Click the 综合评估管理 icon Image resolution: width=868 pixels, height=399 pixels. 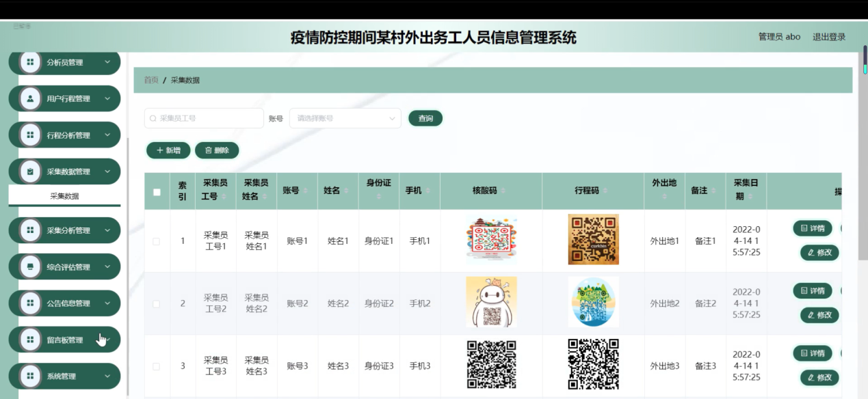[x=30, y=267]
